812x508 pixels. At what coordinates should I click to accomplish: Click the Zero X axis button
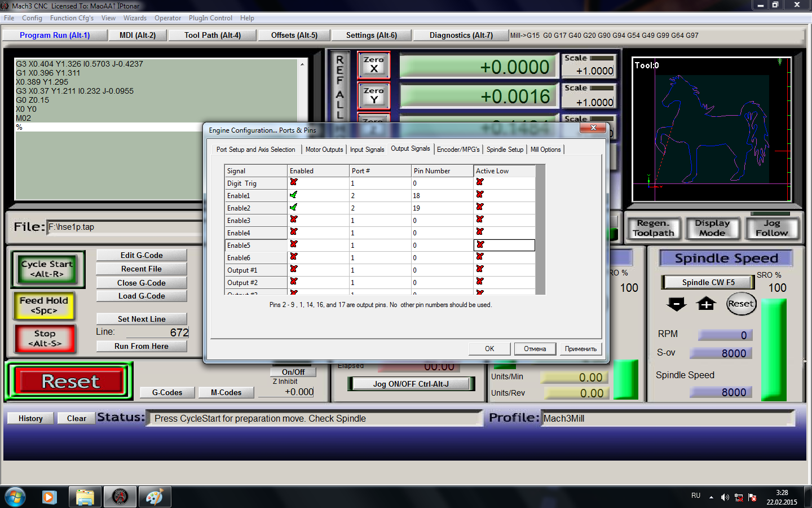[373, 65]
